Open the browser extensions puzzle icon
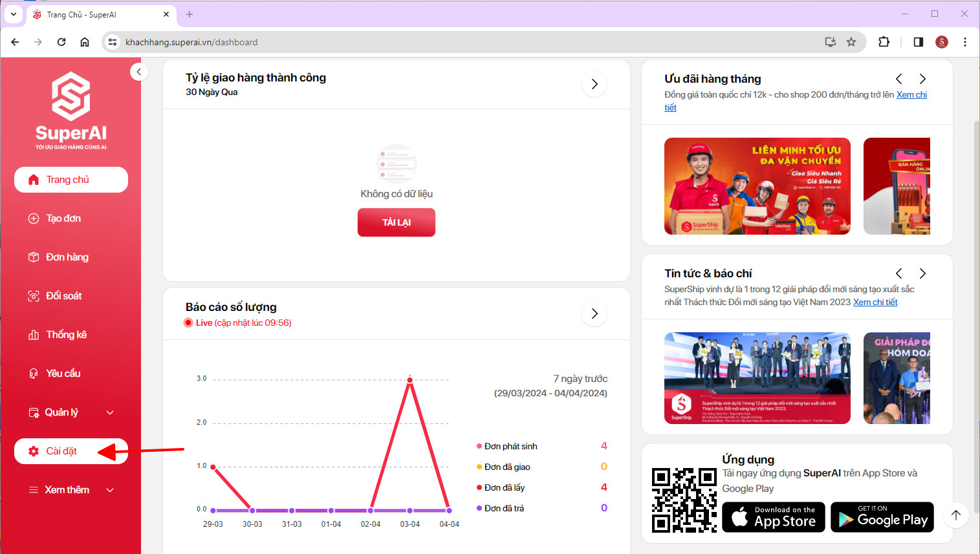The width and height of the screenshot is (980, 554). pos(884,42)
